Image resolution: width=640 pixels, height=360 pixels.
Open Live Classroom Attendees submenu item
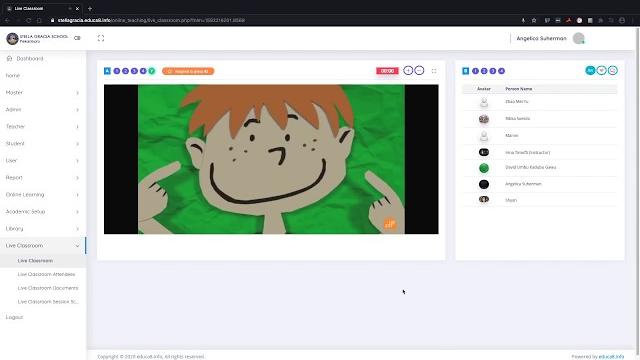coord(46,274)
